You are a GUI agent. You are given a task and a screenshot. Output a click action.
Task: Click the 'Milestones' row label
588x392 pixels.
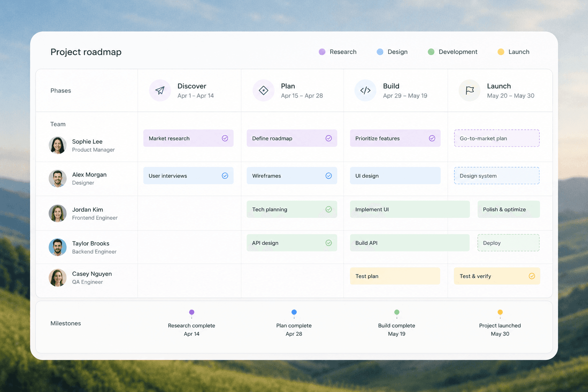click(66, 323)
